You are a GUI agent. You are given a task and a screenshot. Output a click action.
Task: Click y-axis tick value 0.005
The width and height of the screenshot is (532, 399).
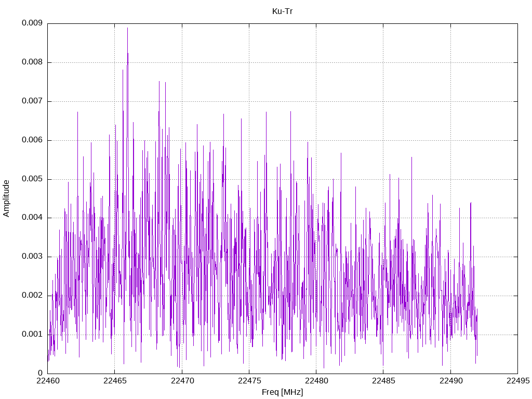pyautogui.click(x=32, y=179)
